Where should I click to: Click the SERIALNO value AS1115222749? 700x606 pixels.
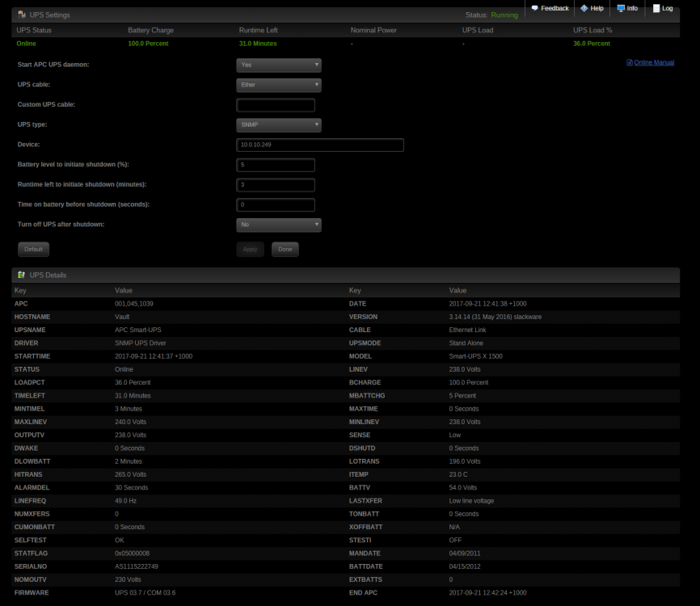point(136,566)
